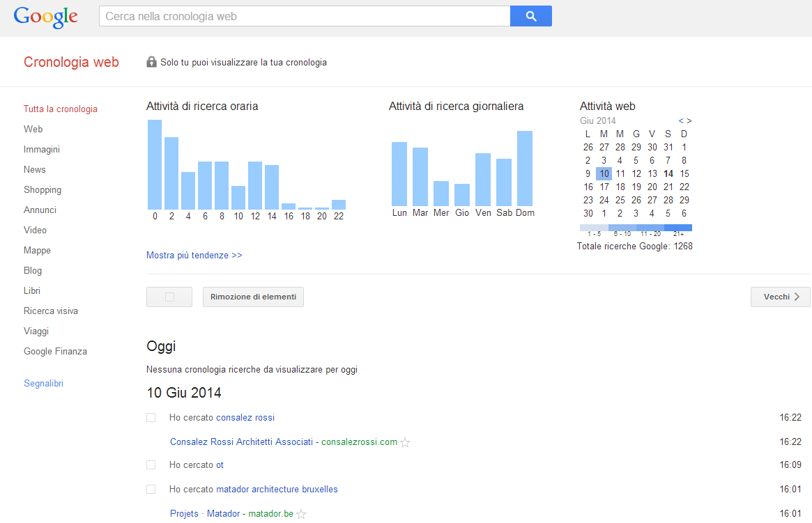The image size is (812, 523).
Task: Click the 21+ legend color swatch
Action: 678,228
